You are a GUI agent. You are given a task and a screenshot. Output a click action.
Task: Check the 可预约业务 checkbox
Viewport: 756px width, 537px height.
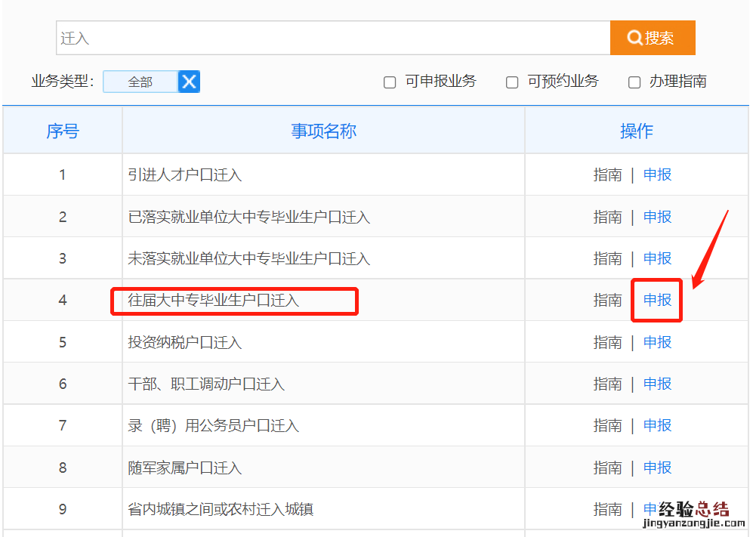512,82
